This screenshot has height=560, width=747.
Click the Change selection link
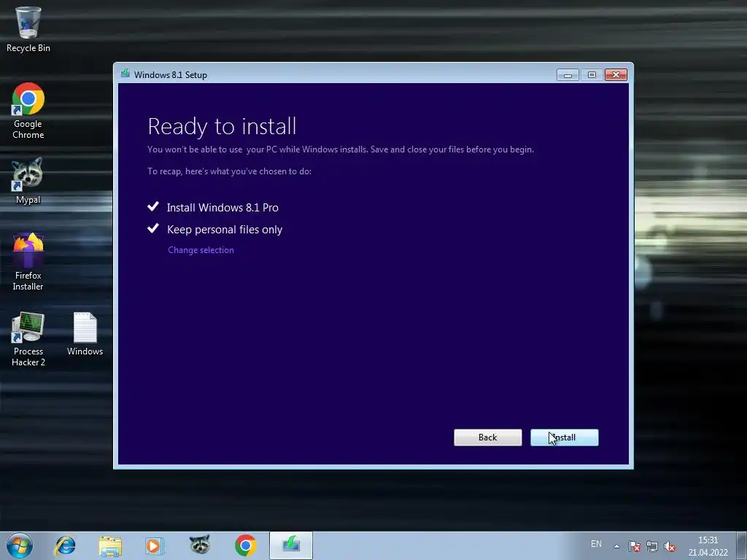(201, 250)
